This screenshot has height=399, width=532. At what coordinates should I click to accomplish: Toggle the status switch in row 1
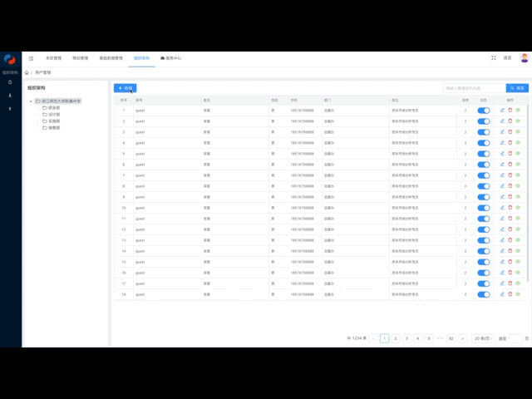click(484, 111)
